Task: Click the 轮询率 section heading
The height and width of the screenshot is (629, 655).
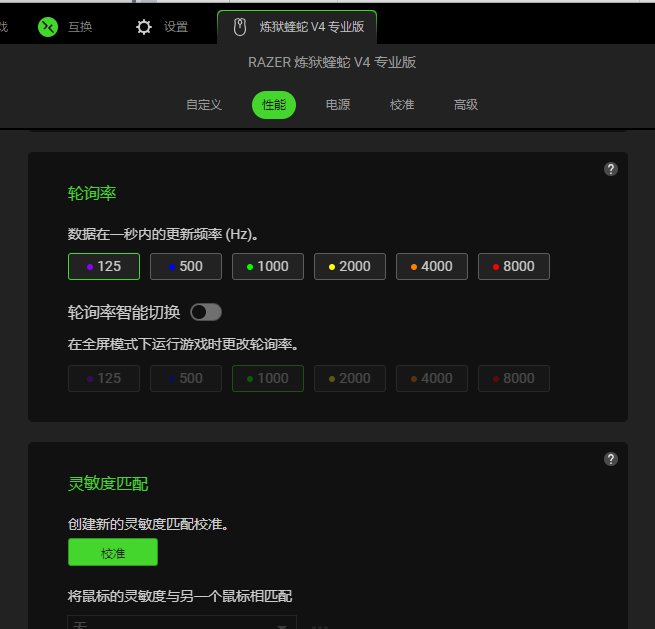Action: (x=92, y=193)
